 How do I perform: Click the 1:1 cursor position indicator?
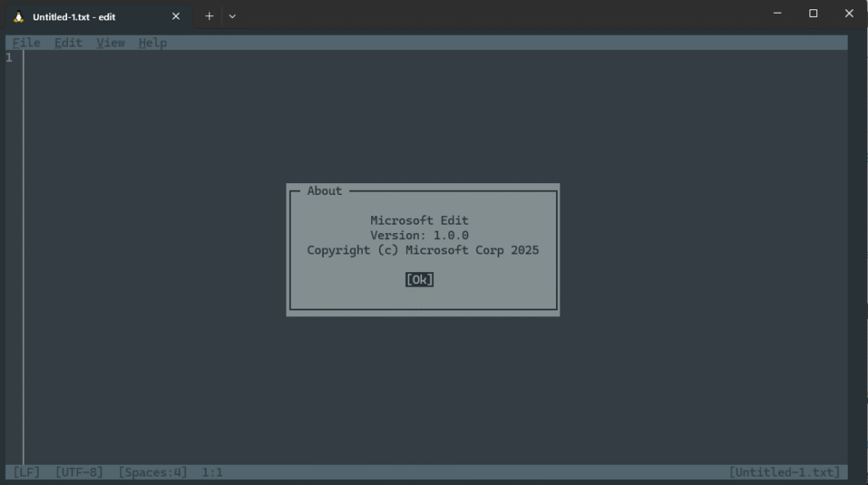point(212,472)
